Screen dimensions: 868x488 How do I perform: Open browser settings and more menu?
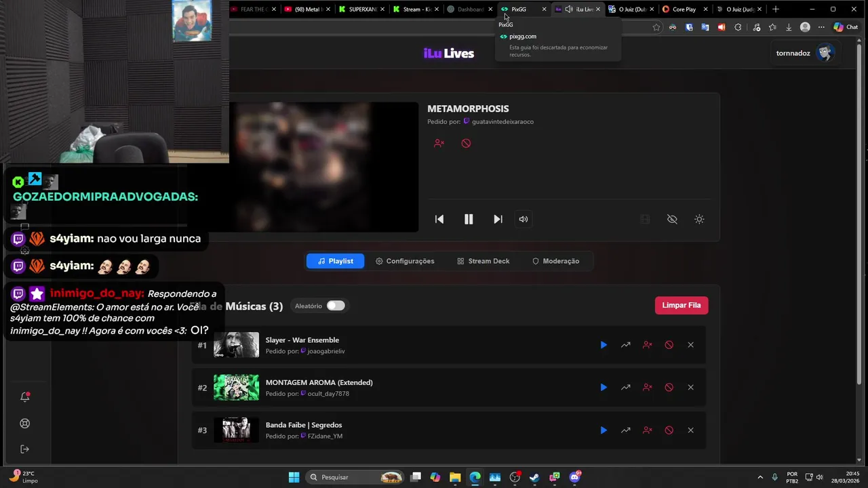tap(821, 27)
